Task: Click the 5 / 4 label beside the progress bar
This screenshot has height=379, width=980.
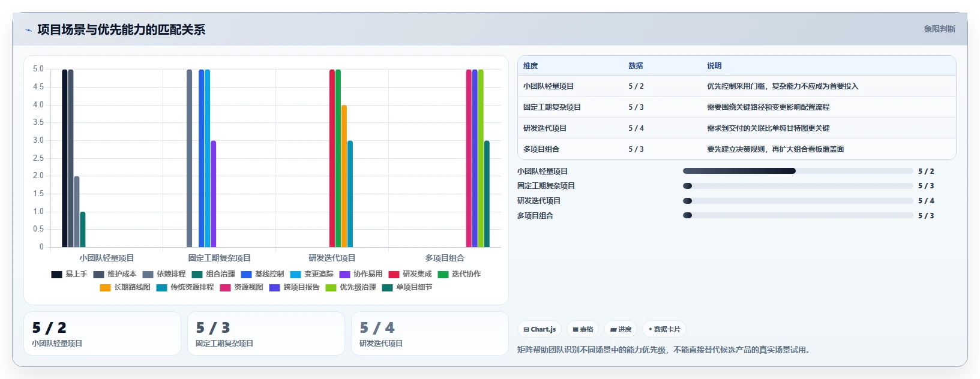Action: (x=926, y=201)
